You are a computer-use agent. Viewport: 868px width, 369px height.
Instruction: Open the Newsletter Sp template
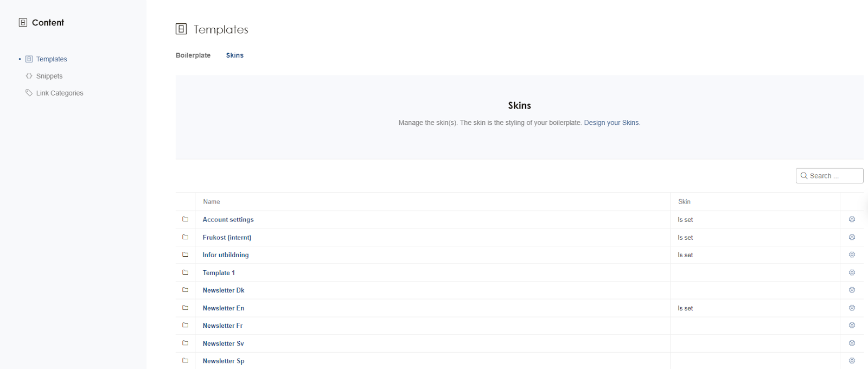click(x=223, y=361)
